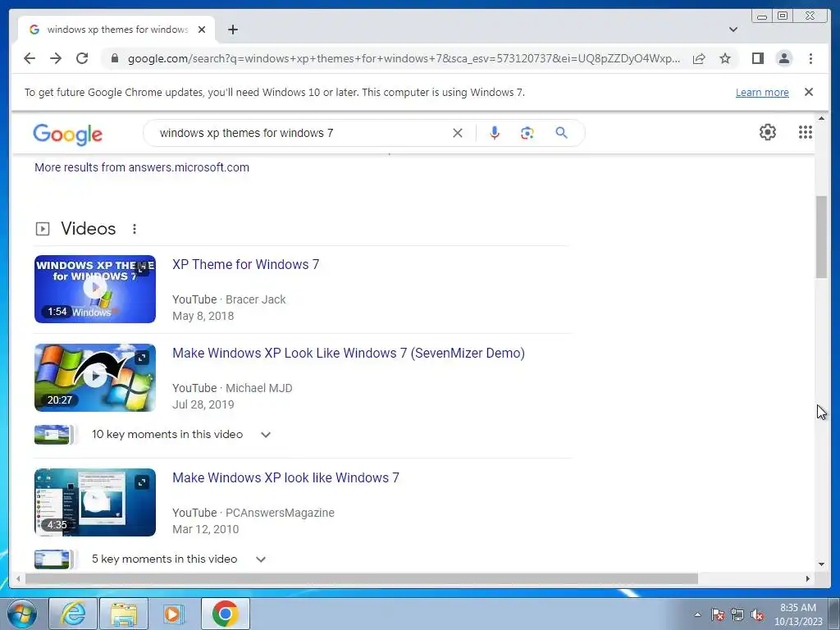This screenshot has width=840, height=630.
Task: Open Chrome profile avatar menu
Action: coord(783,58)
